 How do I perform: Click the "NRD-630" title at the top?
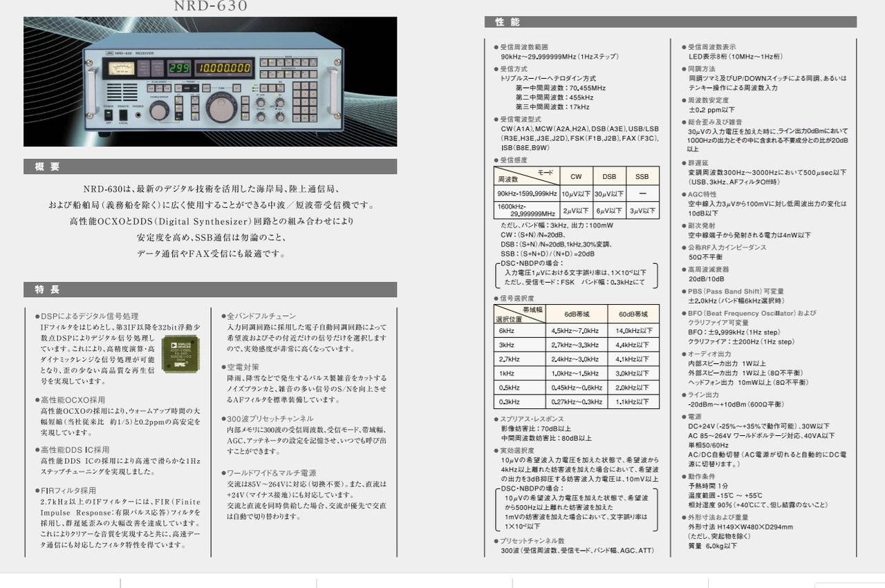point(211,6)
